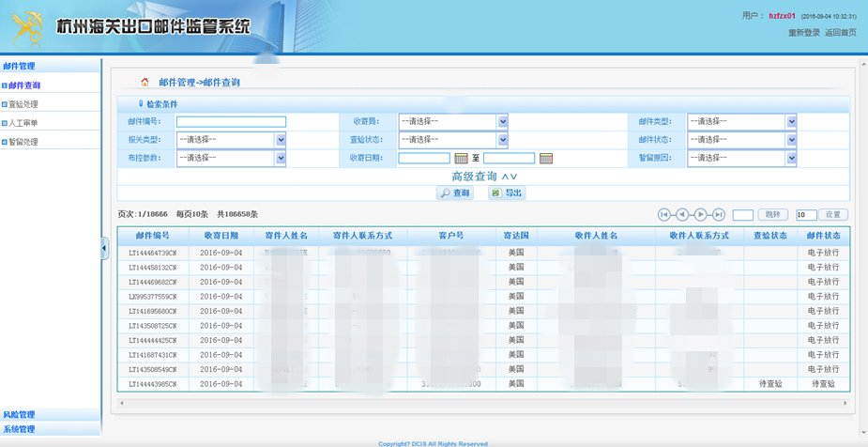Toggle the 高级查询 advanced search section
Image resolution: width=868 pixels, height=447 pixels.
(x=483, y=177)
